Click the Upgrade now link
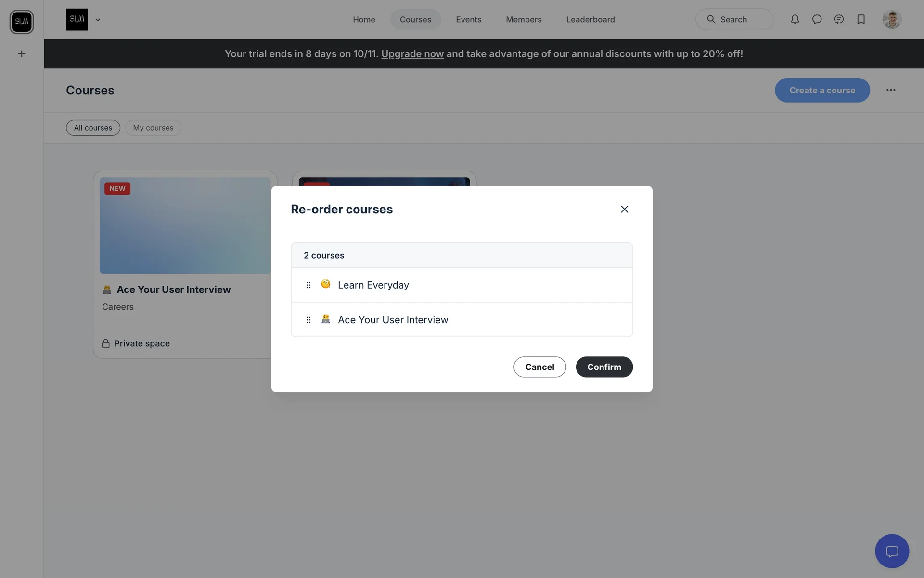Viewport: 924px width, 578px height. (412, 54)
